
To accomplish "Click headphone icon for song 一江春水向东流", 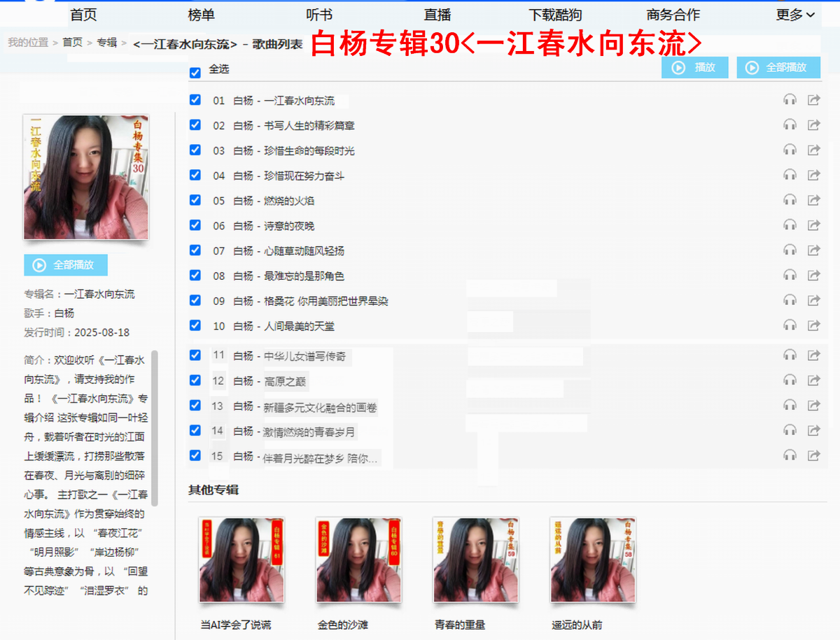I will 790,100.
